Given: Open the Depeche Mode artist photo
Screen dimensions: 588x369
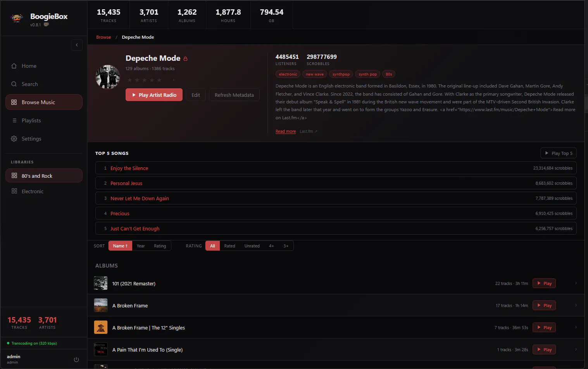Looking at the screenshot, I should (108, 77).
